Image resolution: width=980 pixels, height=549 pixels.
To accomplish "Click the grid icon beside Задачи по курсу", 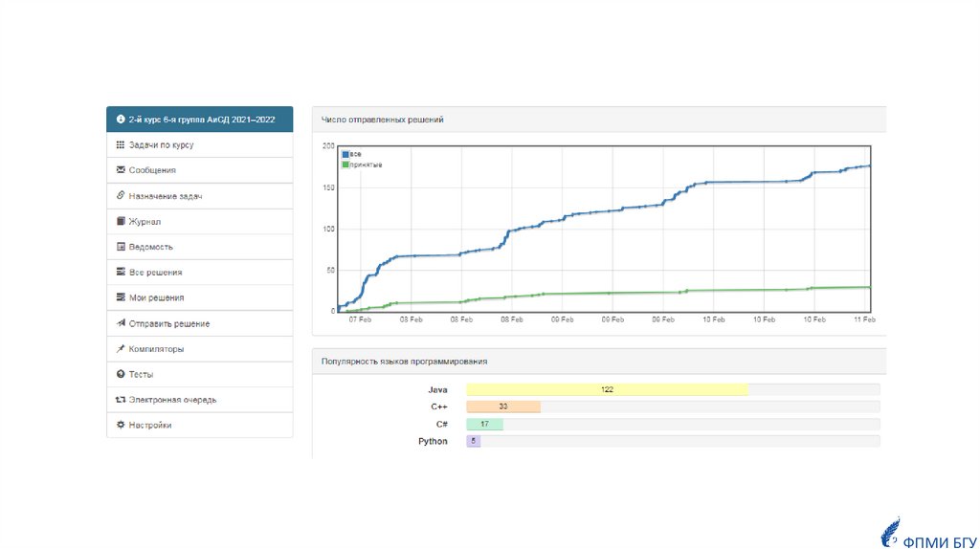I will (120, 145).
